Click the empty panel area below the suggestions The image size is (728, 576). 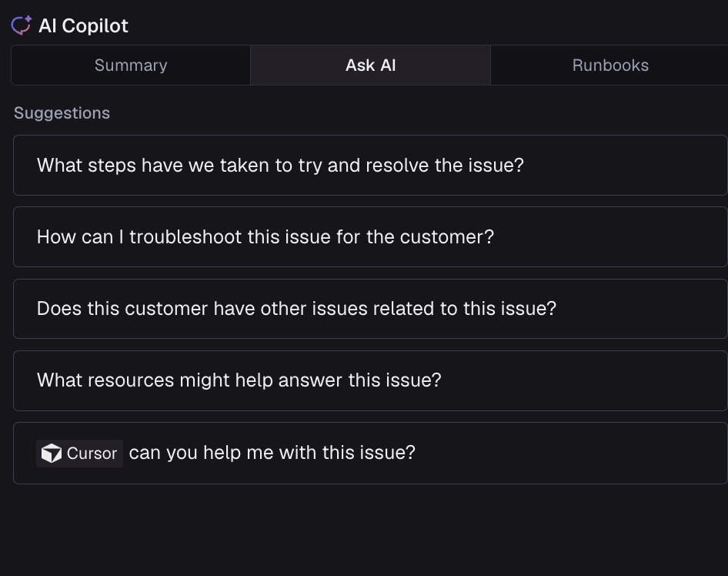click(369, 531)
